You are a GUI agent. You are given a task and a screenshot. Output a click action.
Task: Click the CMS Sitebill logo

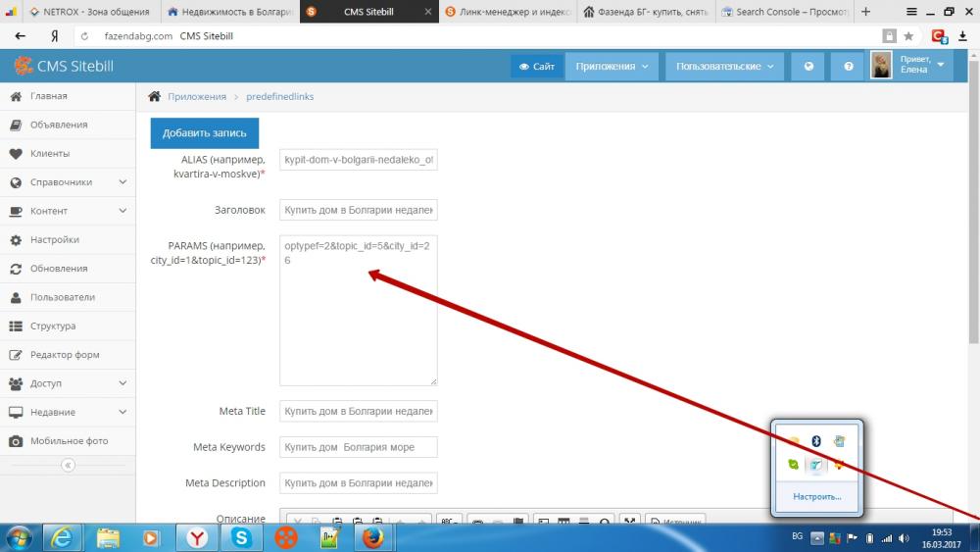pos(64,66)
